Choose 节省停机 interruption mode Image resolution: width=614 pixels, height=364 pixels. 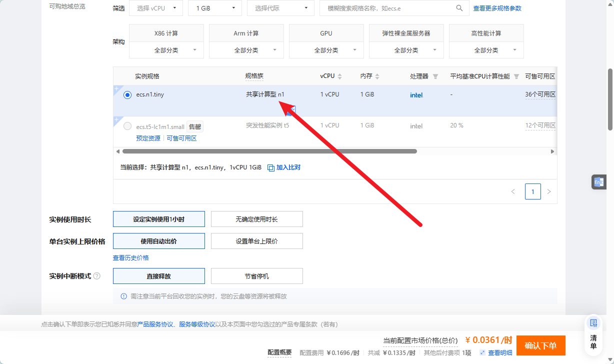(257, 276)
